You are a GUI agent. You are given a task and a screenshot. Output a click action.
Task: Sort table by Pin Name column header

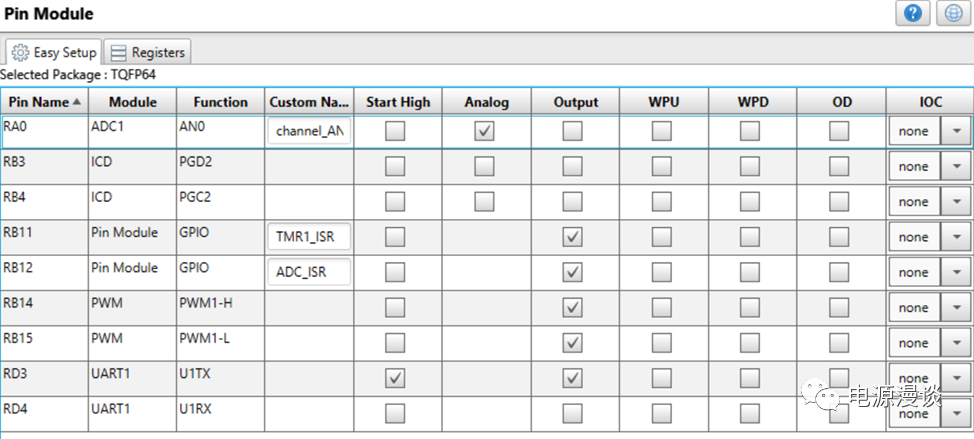pos(45,102)
